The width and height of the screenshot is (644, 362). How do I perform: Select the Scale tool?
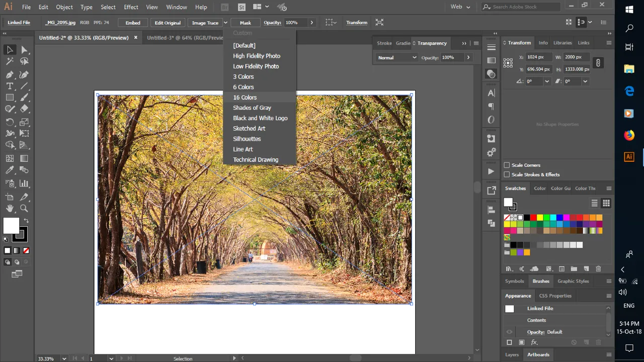pos(24,122)
